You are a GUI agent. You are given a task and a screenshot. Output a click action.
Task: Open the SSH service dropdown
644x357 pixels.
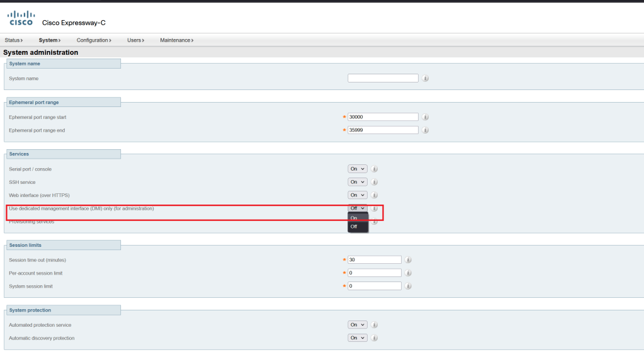pyautogui.click(x=357, y=182)
